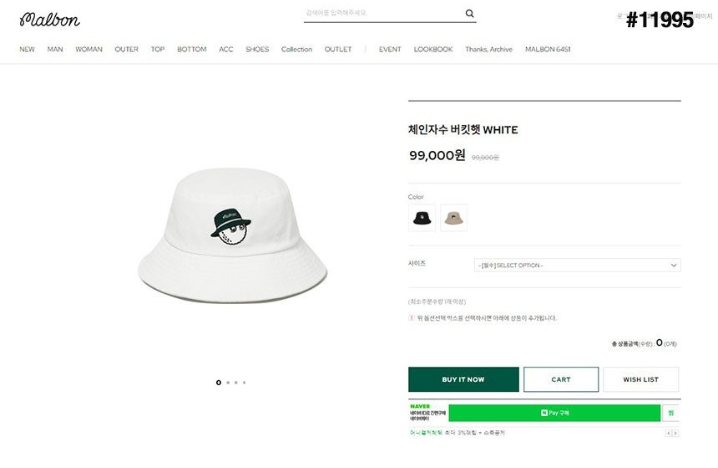
Task: Go to next Naver banner arrow
Action: (x=675, y=433)
